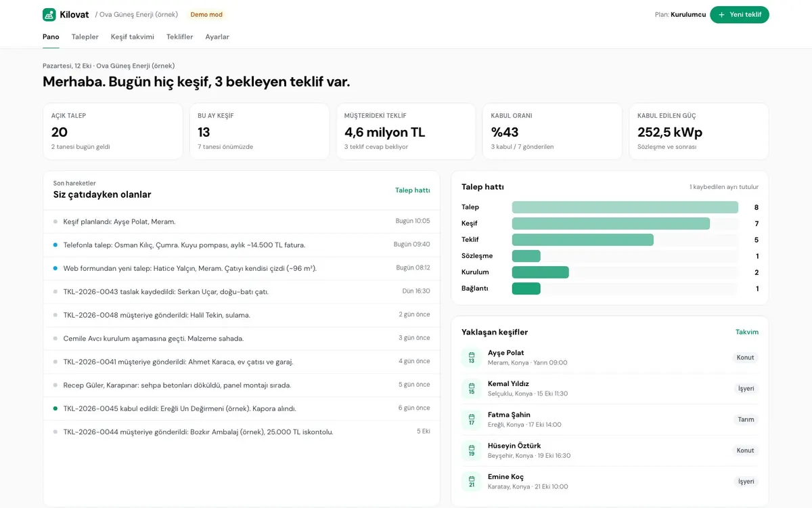Select the 'Telefonla talep: Osman Kılıç' activity entry

point(242,245)
